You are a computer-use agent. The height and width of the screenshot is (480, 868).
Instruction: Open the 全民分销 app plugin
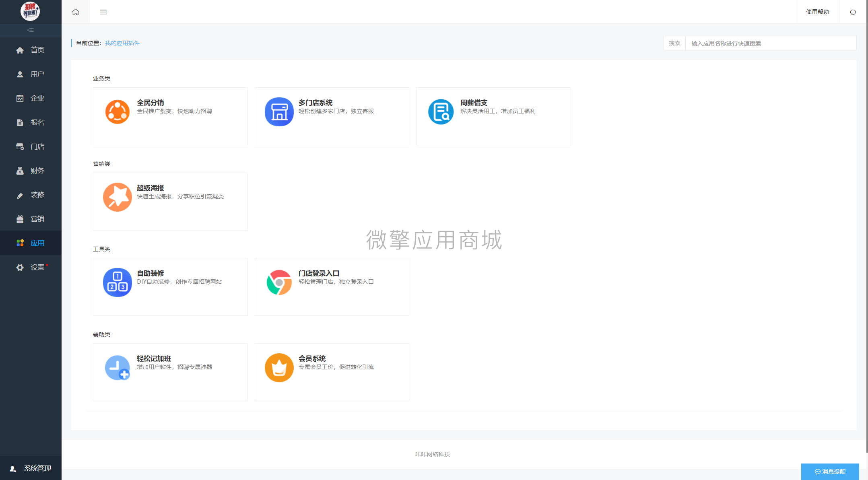[x=170, y=116]
